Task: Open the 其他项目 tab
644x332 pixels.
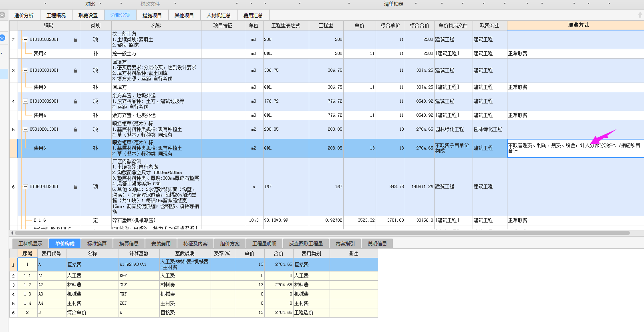Action: click(x=184, y=15)
